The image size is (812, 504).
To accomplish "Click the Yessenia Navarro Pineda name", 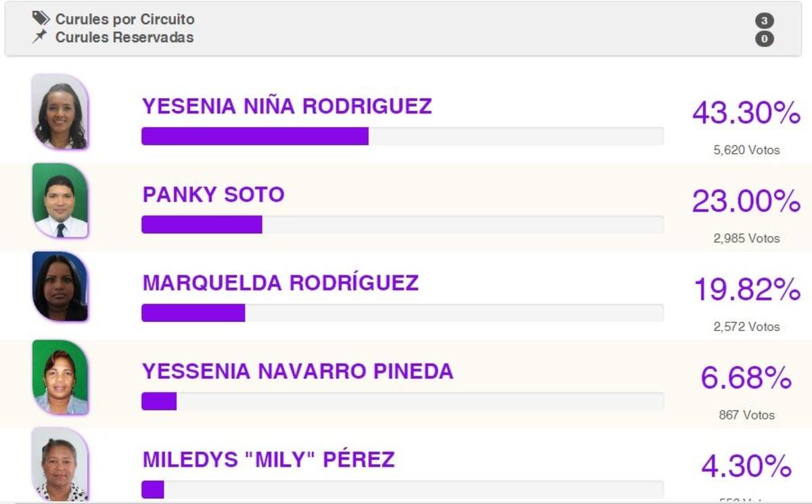I will click(298, 371).
